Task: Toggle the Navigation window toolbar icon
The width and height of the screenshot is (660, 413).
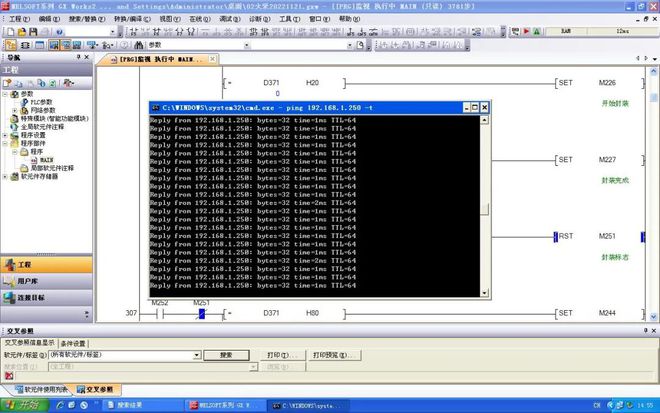Action: tap(11, 45)
